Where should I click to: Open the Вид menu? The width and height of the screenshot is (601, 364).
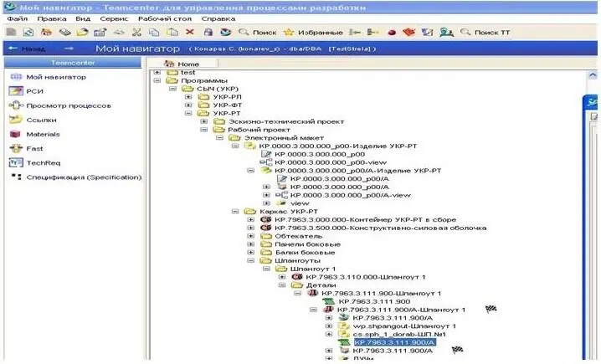pyautogui.click(x=83, y=18)
